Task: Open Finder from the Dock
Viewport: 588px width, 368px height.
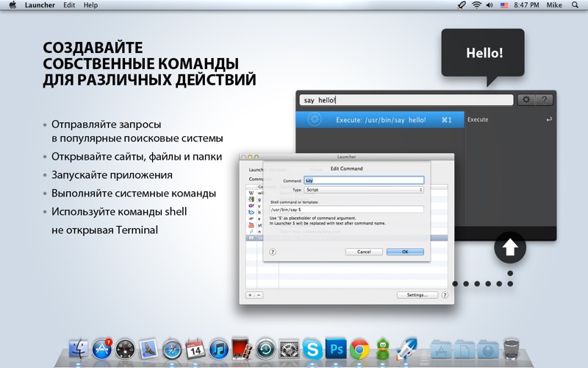Action: (79, 348)
